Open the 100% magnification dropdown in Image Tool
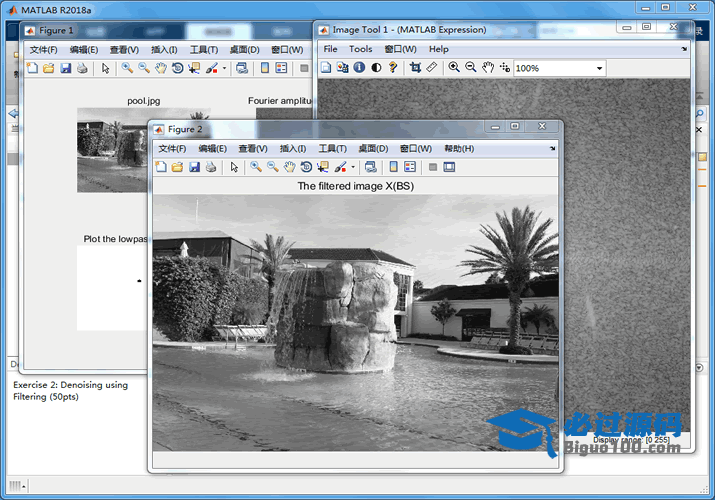 599,69
